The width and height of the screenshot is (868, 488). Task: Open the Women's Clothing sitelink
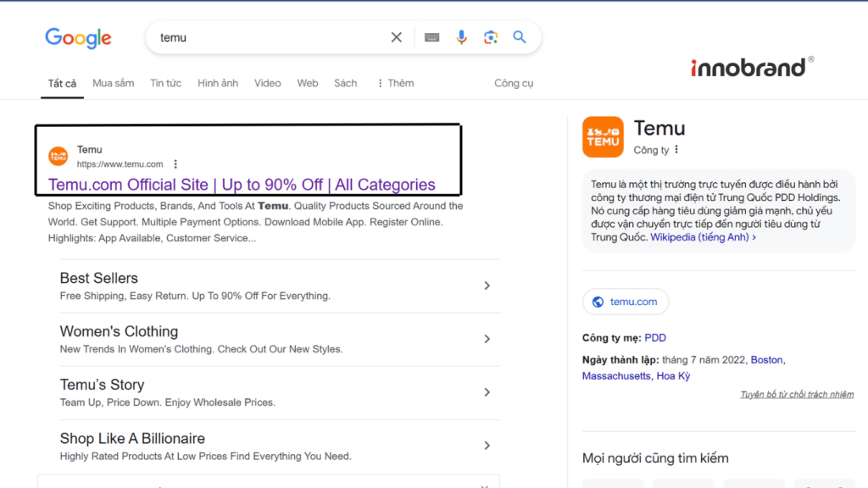[x=119, y=331]
